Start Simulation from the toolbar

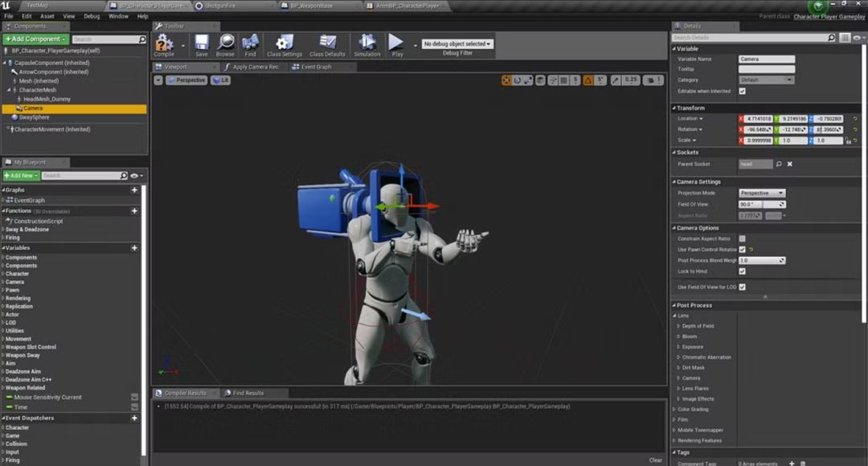[x=367, y=43]
